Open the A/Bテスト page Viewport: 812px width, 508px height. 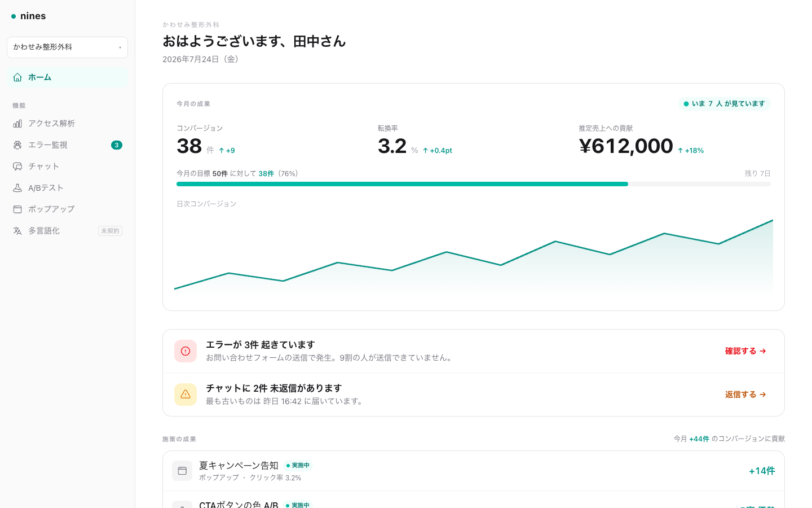pyautogui.click(x=67, y=188)
